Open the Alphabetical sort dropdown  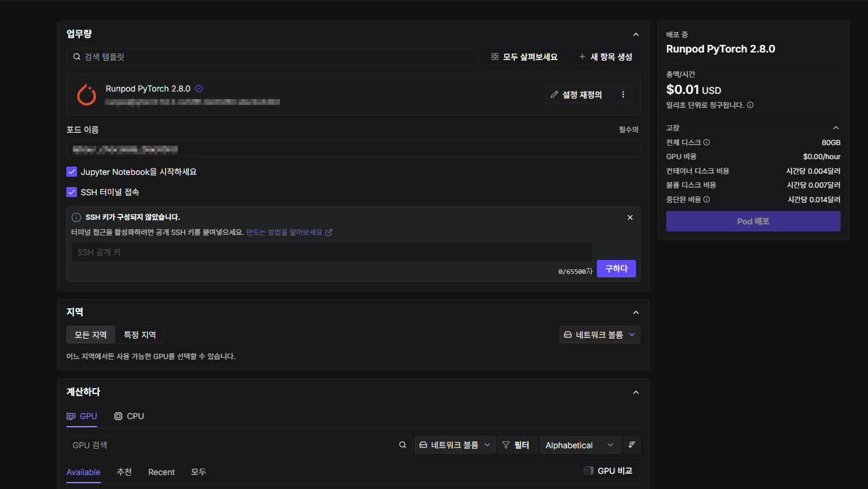[x=580, y=445]
